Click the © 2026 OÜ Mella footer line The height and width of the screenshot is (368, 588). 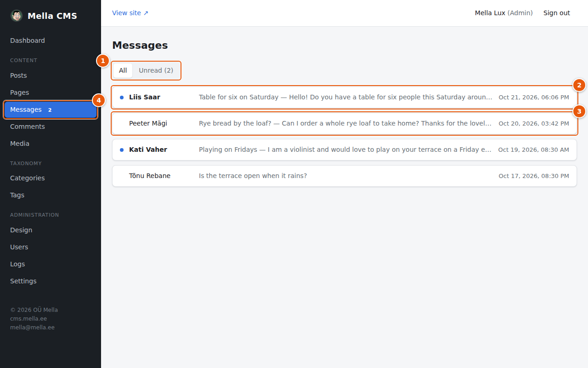point(34,310)
